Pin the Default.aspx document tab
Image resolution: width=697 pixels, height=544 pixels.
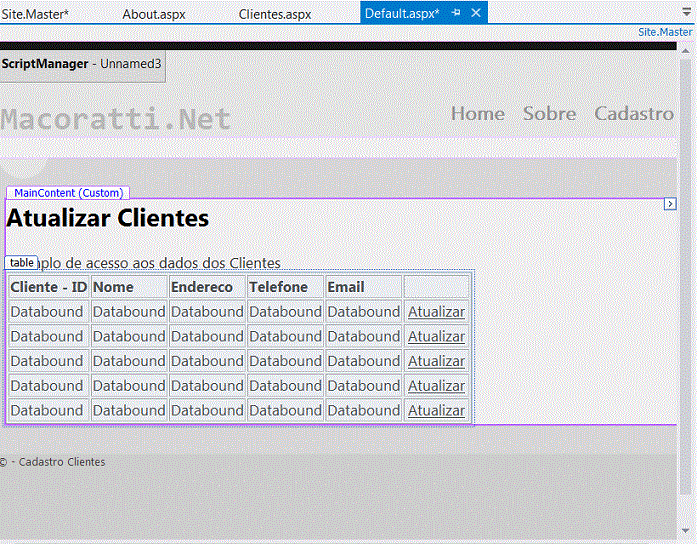tap(456, 13)
